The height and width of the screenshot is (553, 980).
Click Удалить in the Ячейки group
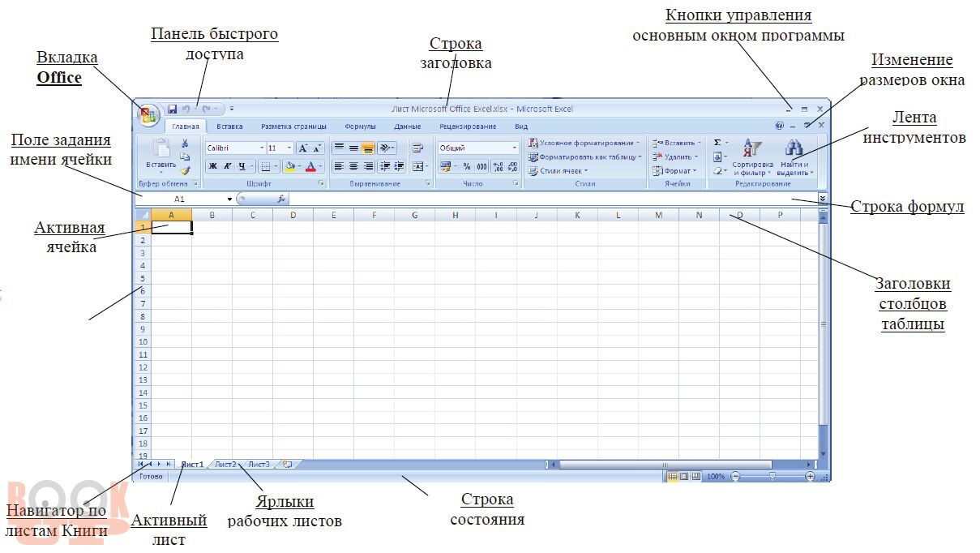(674, 156)
